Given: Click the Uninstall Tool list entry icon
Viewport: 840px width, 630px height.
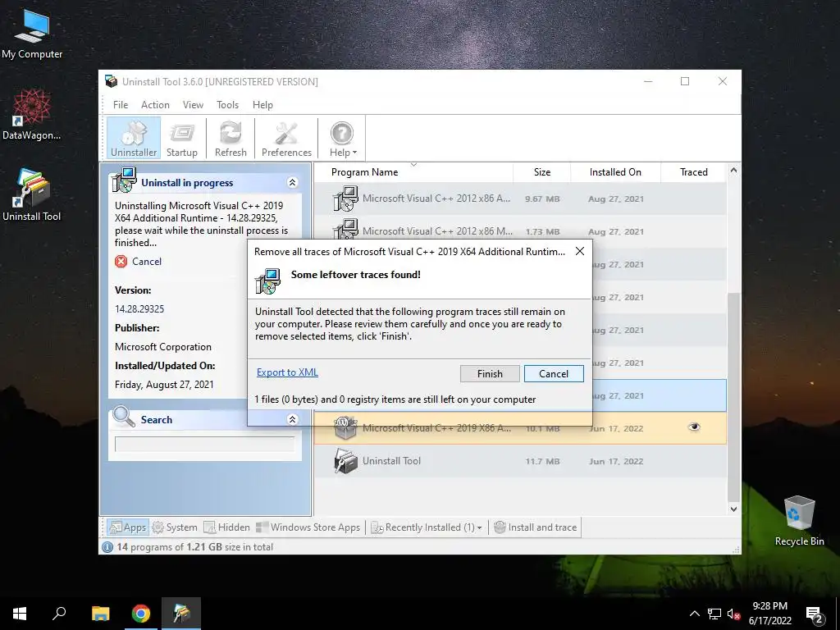Looking at the screenshot, I should coord(345,461).
